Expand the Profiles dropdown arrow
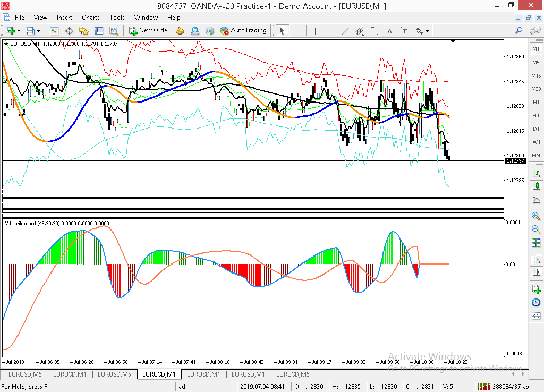The width and height of the screenshot is (544, 392). coord(38,31)
